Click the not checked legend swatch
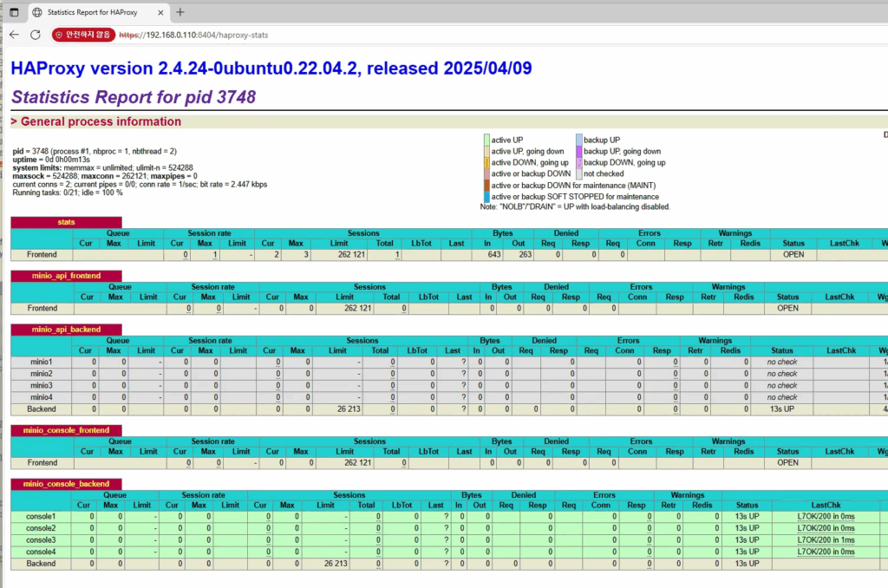The image size is (888, 588). click(579, 174)
